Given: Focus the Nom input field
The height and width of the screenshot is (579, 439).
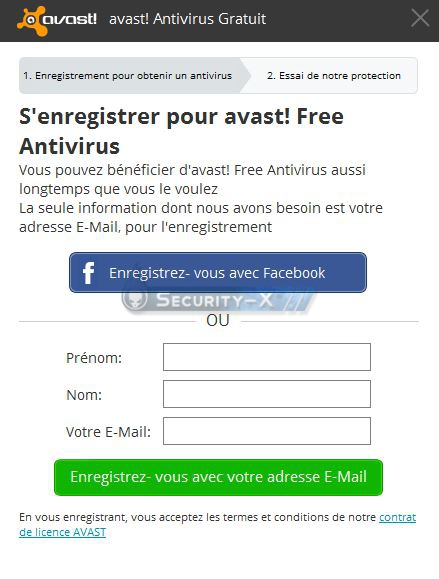Looking at the screenshot, I should coord(267,394).
